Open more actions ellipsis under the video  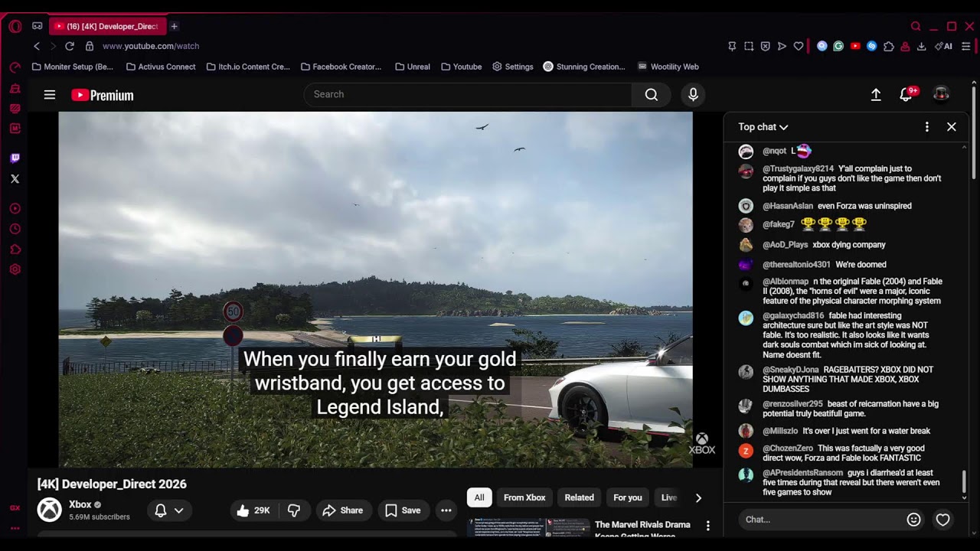coord(446,510)
